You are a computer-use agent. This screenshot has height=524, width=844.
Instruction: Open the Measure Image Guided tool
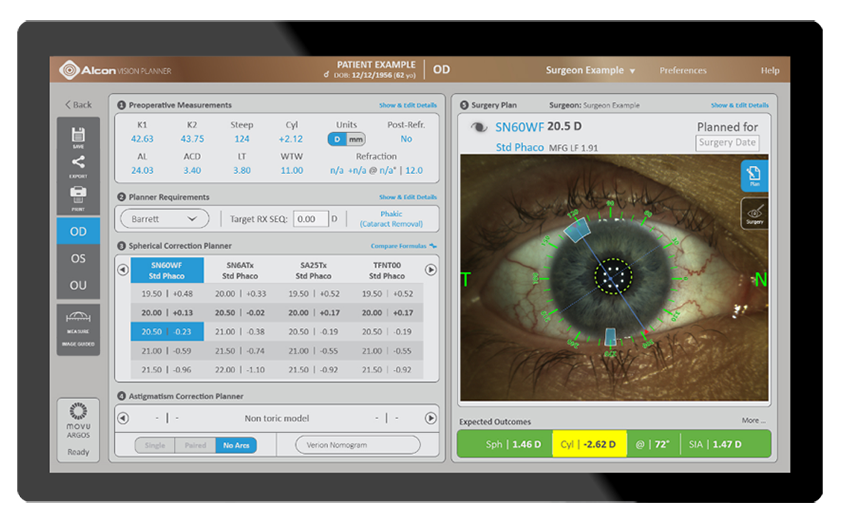point(78,330)
